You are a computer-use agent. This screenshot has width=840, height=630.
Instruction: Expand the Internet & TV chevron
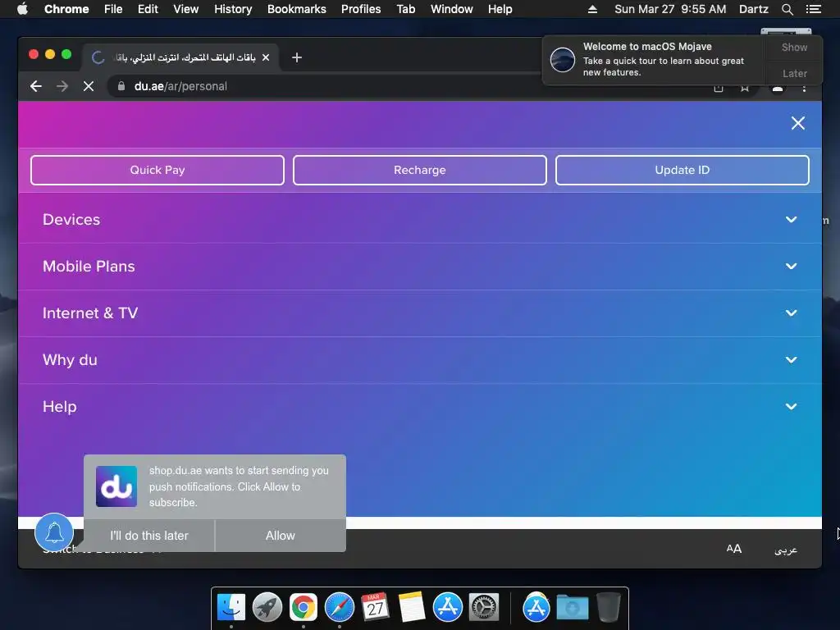(x=792, y=313)
